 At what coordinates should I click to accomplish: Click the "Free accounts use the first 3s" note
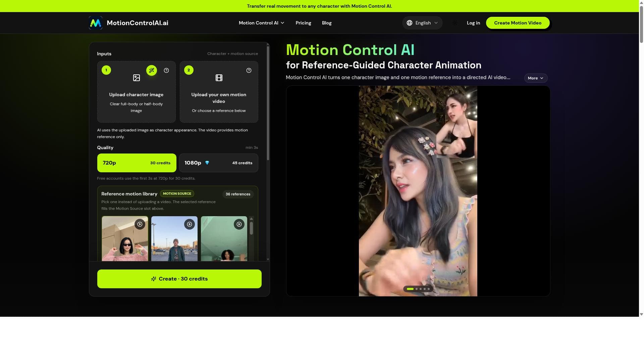point(146,178)
